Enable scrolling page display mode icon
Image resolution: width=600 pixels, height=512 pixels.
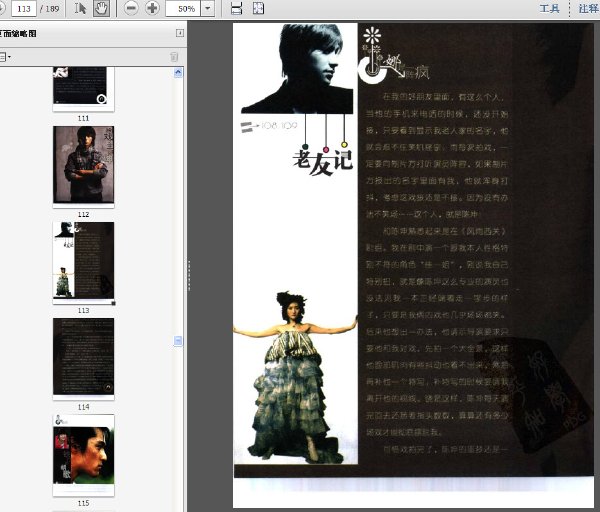236,8
